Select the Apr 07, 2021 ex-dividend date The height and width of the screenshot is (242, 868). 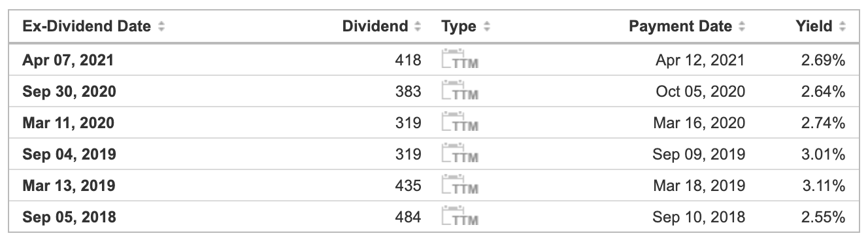click(68, 60)
